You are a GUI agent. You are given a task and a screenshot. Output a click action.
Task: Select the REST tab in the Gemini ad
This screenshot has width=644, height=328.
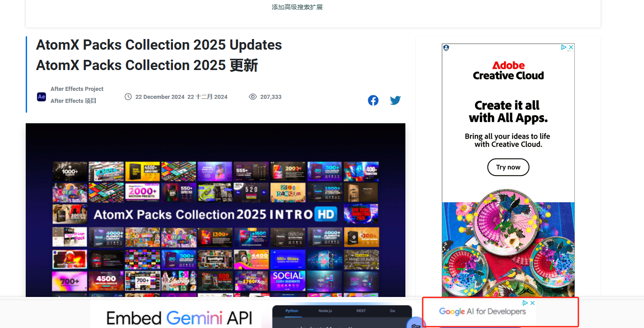pos(361,311)
